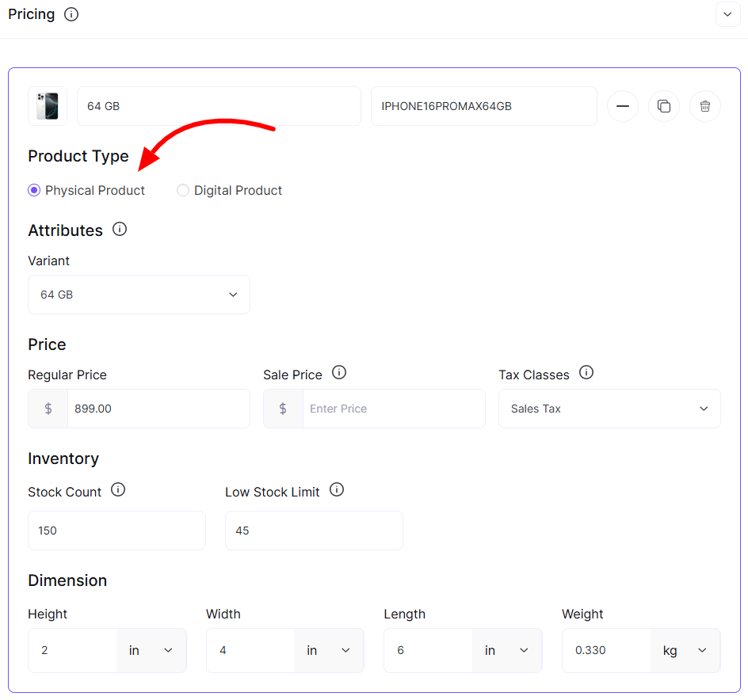Click the Weight label
Image resolution: width=748 pixels, height=700 pixels.
[582, 614]
